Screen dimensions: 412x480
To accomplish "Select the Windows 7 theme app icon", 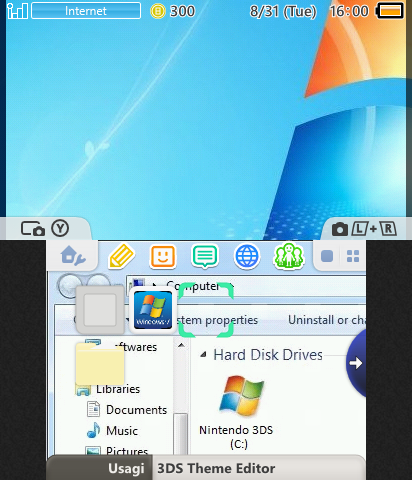I will [x=153, y=310].
